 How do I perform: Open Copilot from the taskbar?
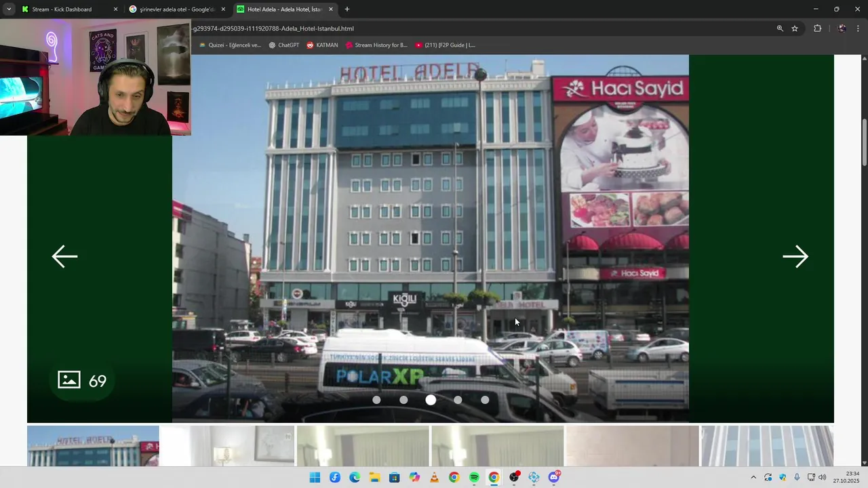pyautogui.click(x=414, y=477)
